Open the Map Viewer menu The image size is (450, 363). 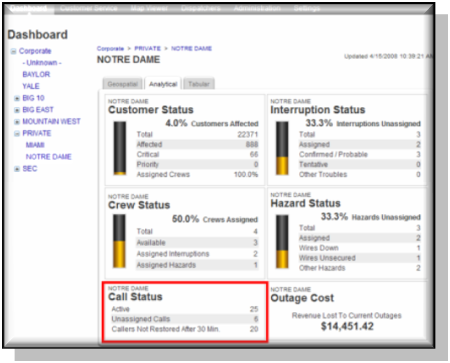click(x=149, y=8)
